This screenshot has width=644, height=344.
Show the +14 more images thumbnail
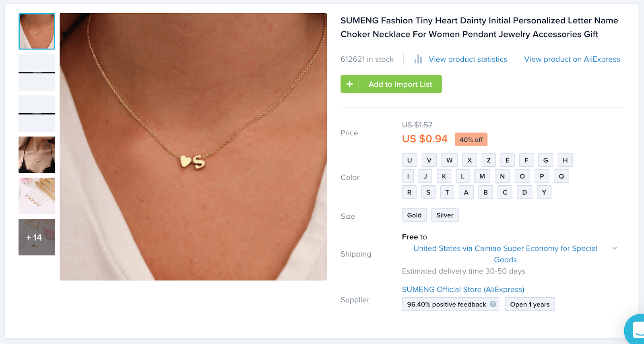tap(37, 237)
